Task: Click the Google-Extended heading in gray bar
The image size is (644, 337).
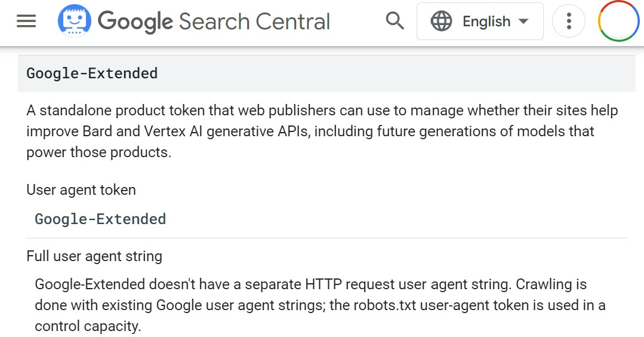Action: click(92, 73)
